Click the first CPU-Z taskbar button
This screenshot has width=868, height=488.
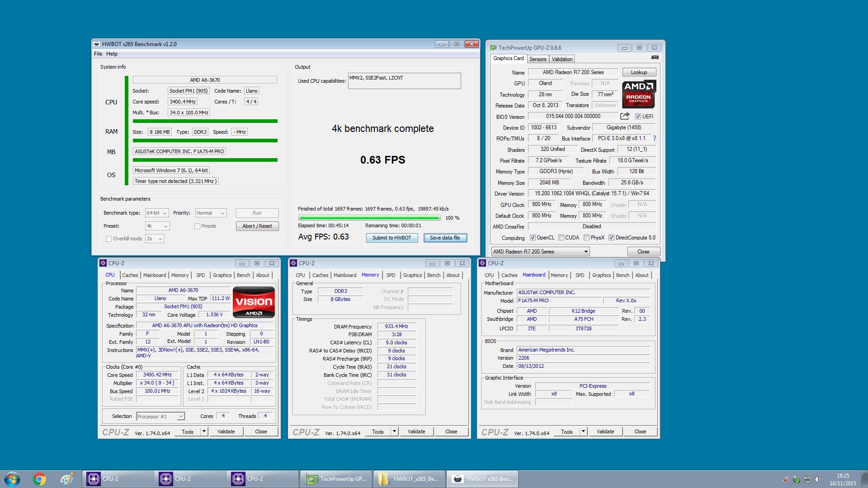(118, 479)
